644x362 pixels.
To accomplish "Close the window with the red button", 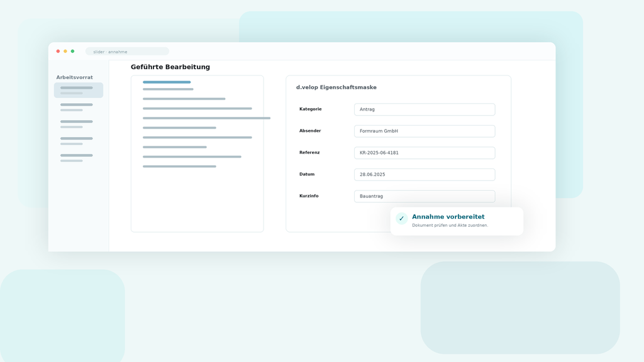I will click(x=58, y=52).
